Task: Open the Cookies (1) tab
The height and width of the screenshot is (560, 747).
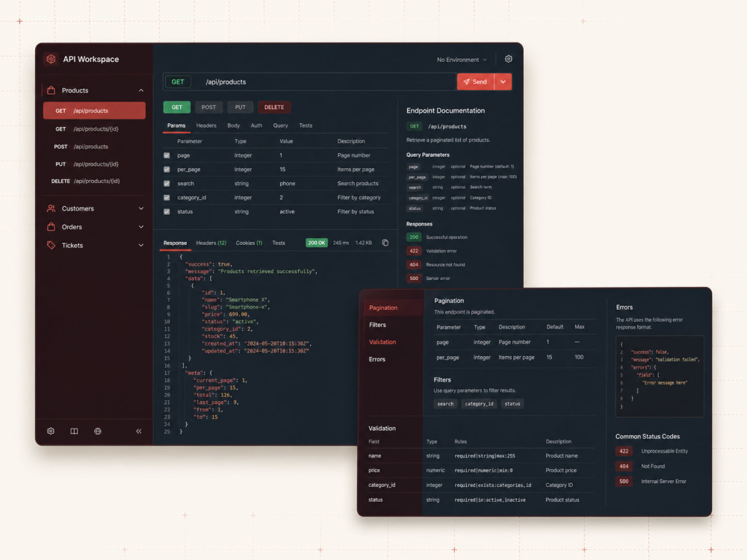Action: (249, 243)
